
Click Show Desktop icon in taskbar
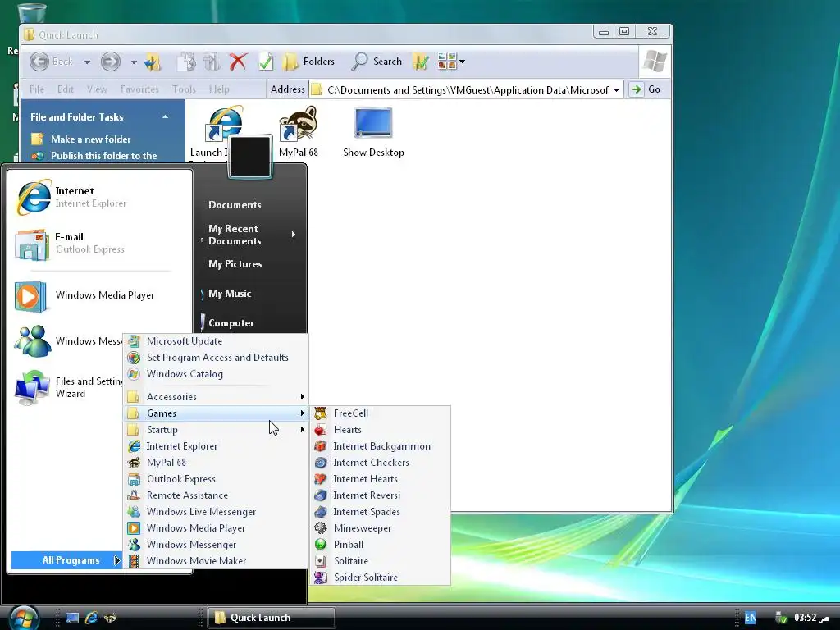[72, 618]
